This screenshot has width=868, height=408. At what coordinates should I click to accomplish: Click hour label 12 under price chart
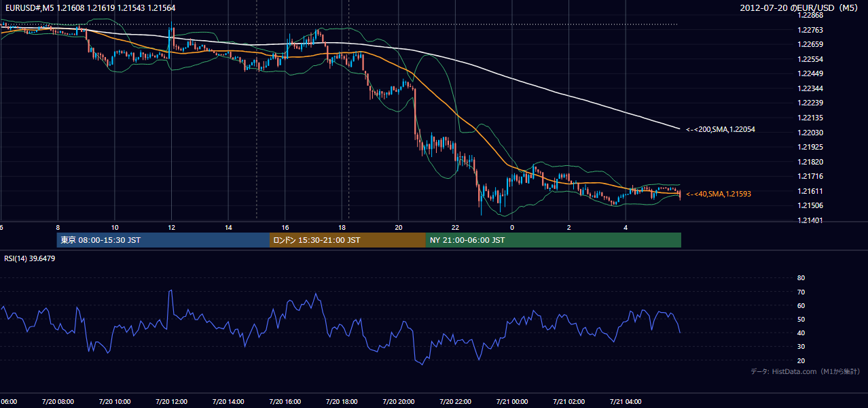[x=171, y=227]
